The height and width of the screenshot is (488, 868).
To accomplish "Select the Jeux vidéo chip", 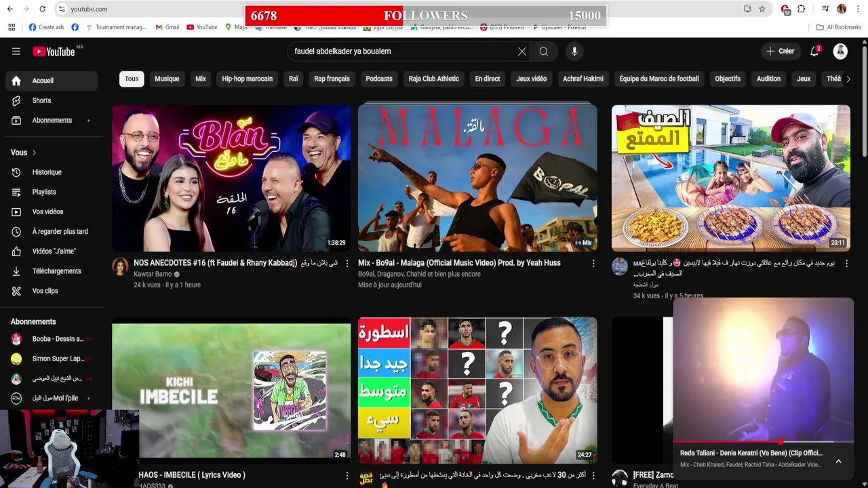I will coord(531,79).
